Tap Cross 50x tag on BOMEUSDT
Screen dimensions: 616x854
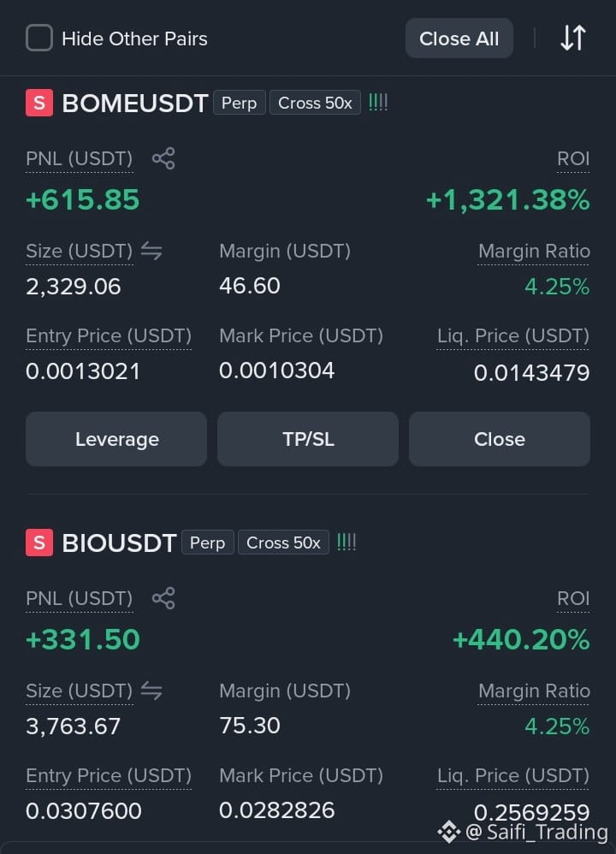[x=315, y=103]
